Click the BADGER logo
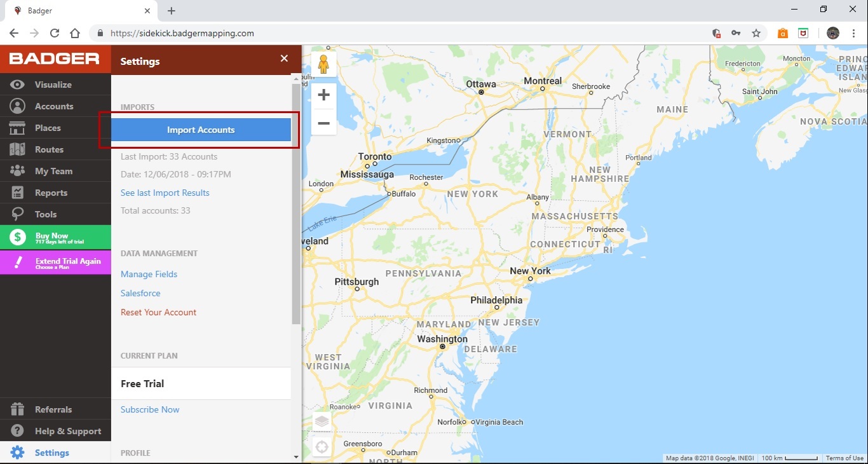The image size is (868, 464). (x=55, y=58)
